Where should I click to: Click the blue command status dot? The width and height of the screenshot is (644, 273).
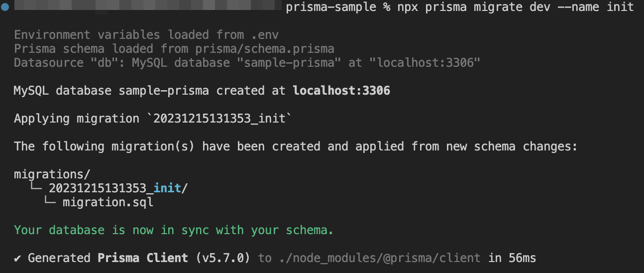[5, 7]
